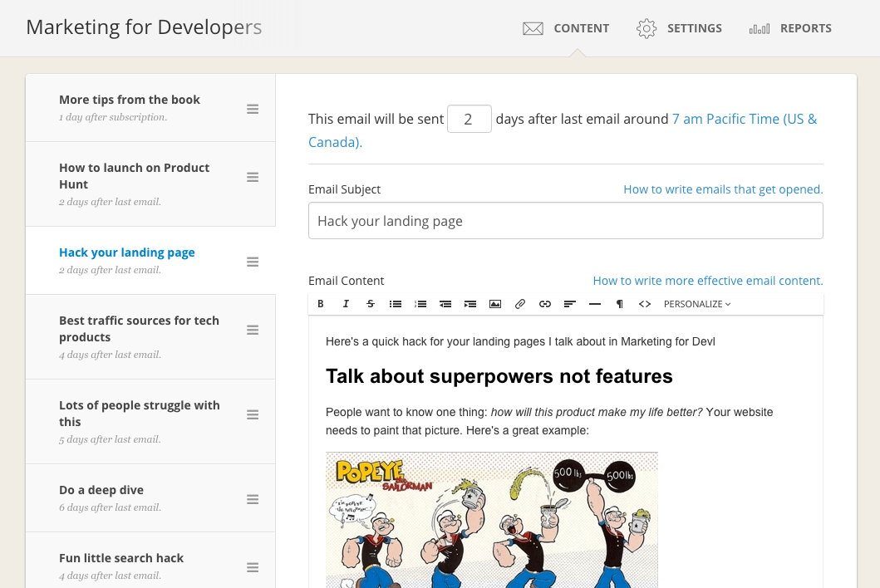Switch to HTML code view
The width and height of the screenshot is (880, 588).
tap(645, 304)
